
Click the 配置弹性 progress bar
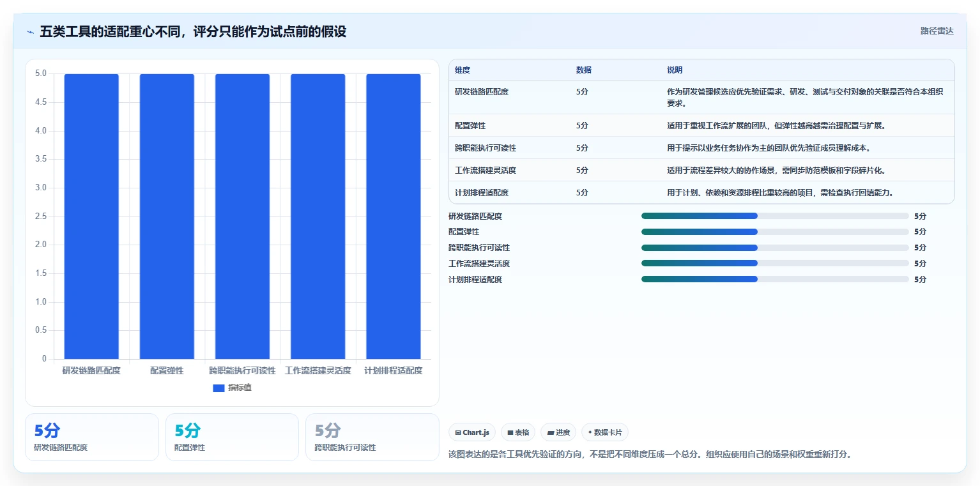(775, 232)
